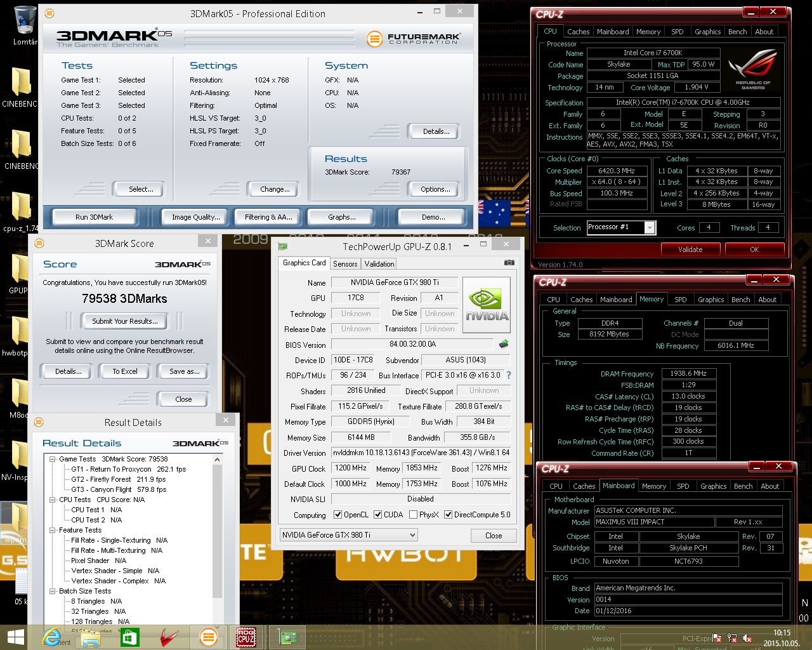The height and width of the screenshot is (650, 812).
Task: Select the Pixel Shader N/A row
Action: click(x=98, y=560)
